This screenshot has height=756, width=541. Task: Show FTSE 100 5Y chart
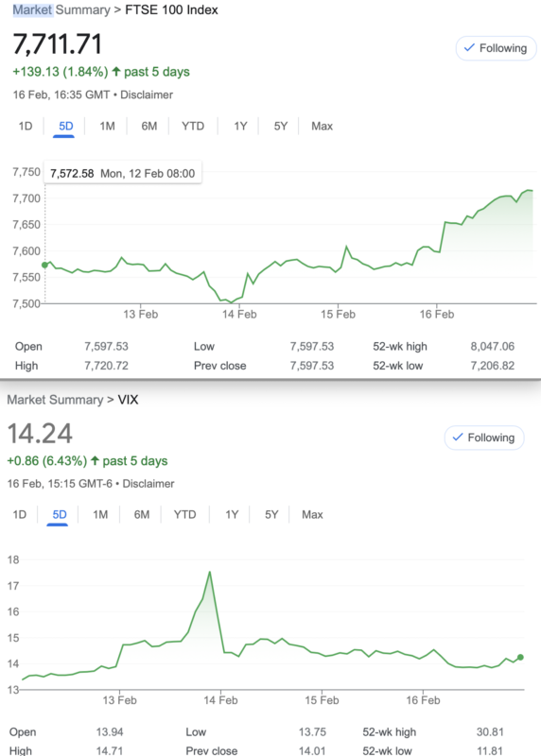280,127
